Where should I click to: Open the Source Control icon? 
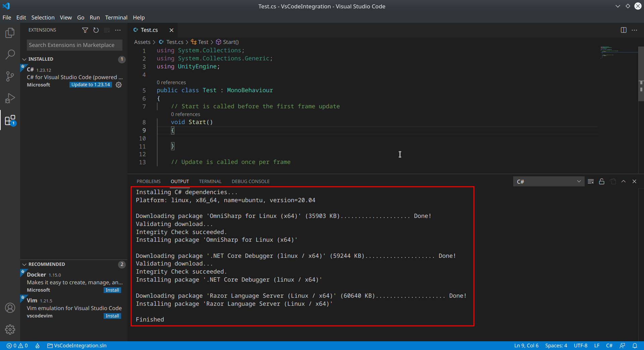pos(10,76)
